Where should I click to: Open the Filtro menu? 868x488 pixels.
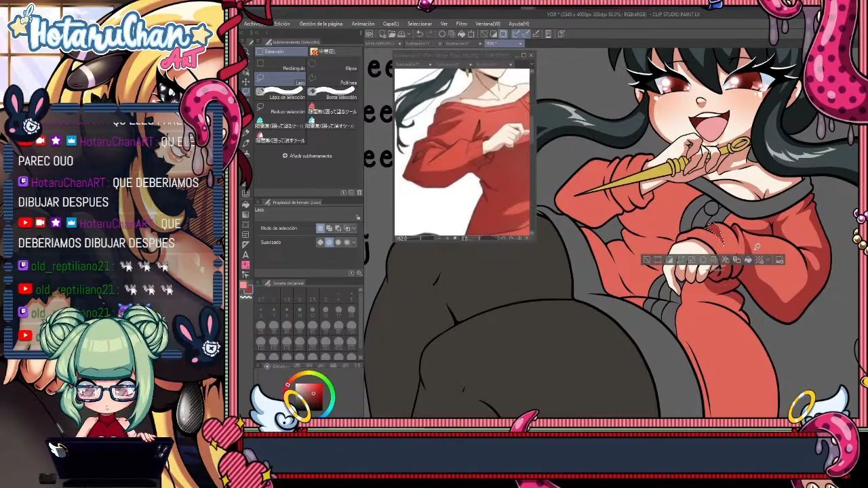coord(461,24)
